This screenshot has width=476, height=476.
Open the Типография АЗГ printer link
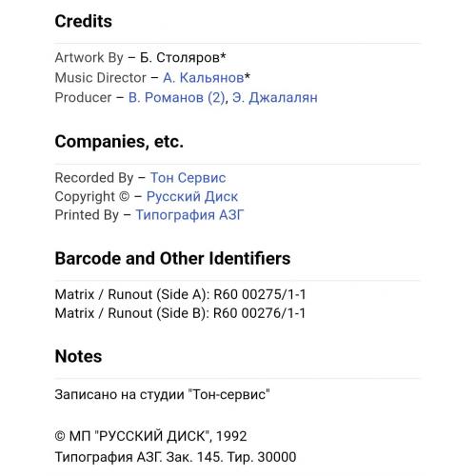coord(189,215)
